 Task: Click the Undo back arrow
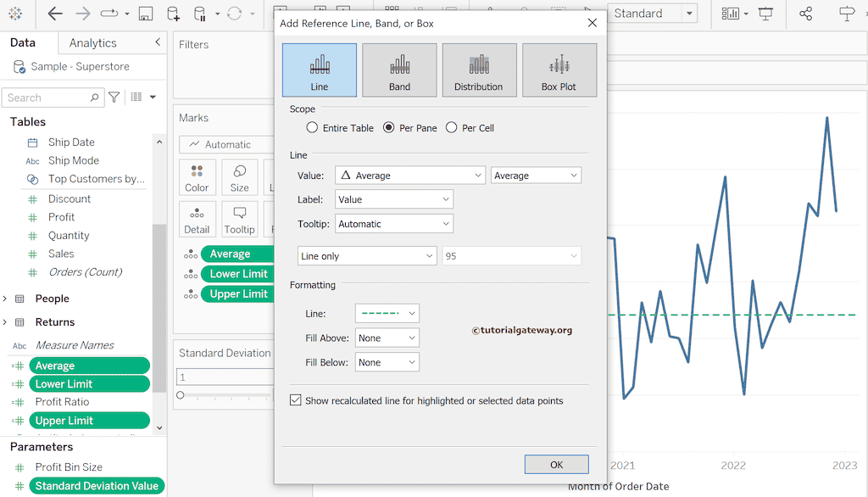(55, 14)
